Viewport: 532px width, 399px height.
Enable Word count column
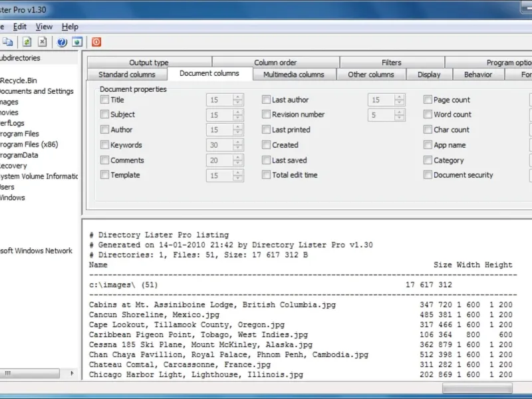pyautogui.click(x=428, y=114)
